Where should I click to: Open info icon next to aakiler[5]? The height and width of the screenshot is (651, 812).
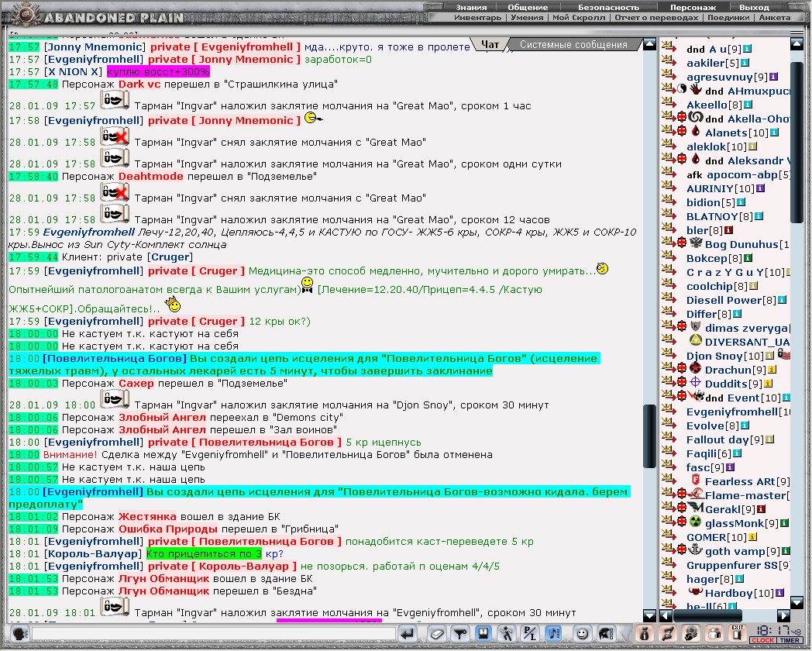[x=745, y=63]
